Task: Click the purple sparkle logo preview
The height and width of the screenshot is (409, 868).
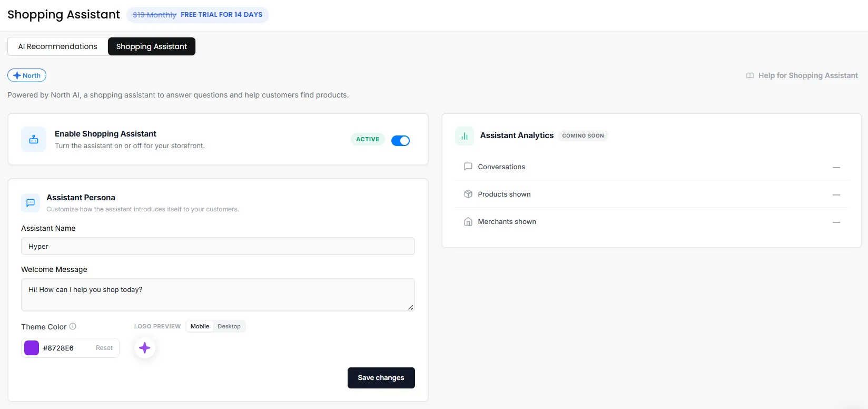Action: [145, 348]
